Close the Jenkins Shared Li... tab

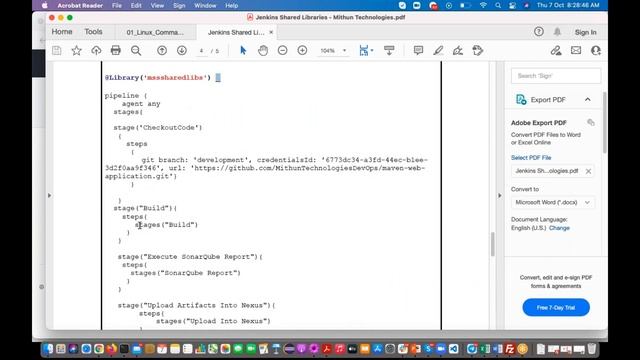click(x=271, y=32)
